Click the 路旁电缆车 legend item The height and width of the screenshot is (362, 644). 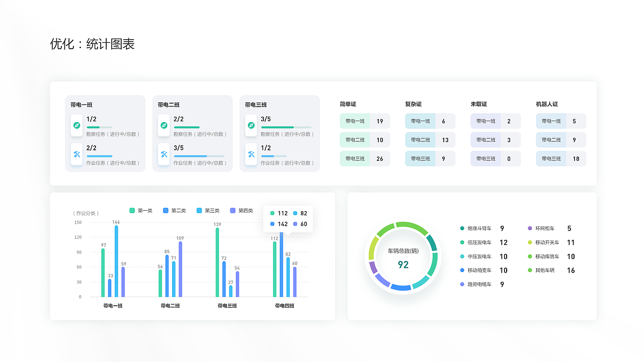click(x=482, y=285)
